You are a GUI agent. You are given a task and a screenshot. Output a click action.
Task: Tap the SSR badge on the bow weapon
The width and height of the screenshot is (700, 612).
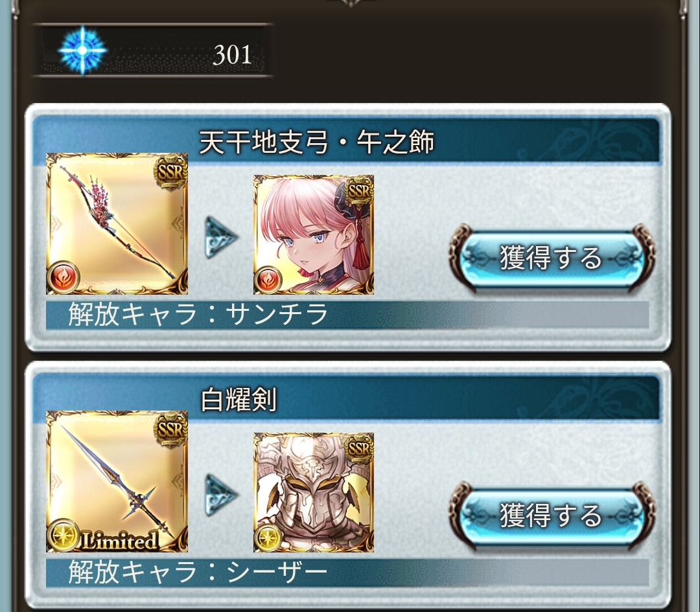(170, 171)
